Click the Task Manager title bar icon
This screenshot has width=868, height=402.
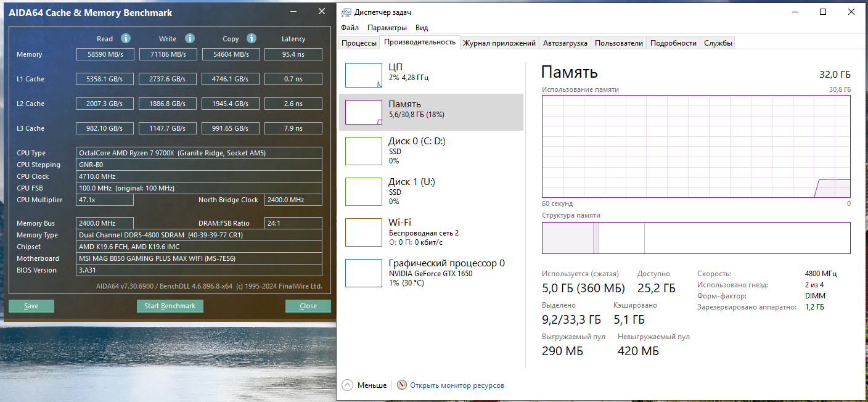pos(347,12)
